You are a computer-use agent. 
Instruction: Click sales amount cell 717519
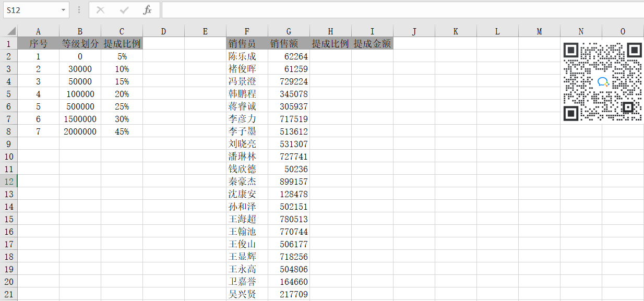289,119
